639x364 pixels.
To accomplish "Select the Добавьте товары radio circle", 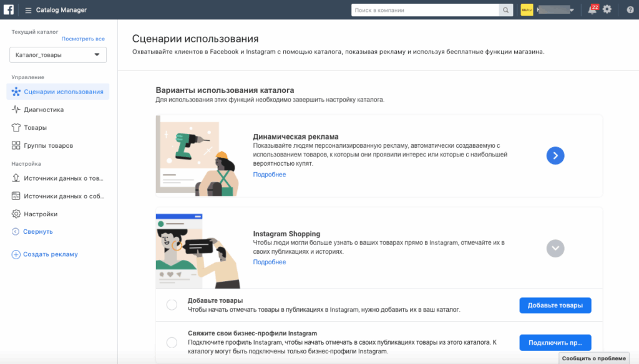I will coord(172,305).
